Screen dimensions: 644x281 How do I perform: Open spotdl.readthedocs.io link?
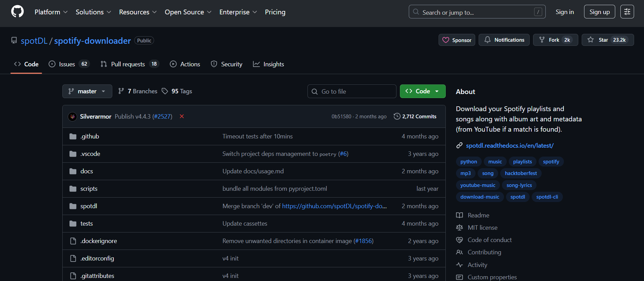coord(509,146)
